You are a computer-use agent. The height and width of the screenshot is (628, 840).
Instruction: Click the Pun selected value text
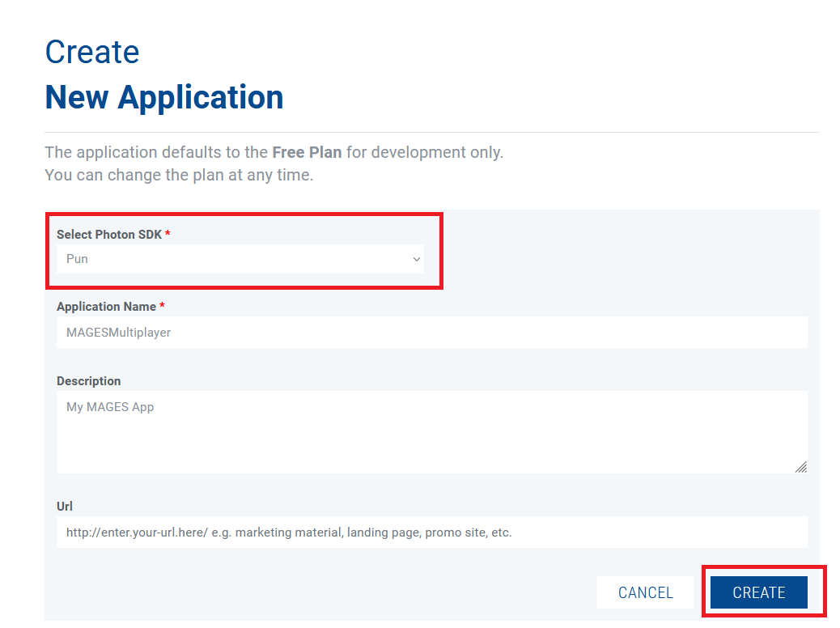tap(78, 259)
